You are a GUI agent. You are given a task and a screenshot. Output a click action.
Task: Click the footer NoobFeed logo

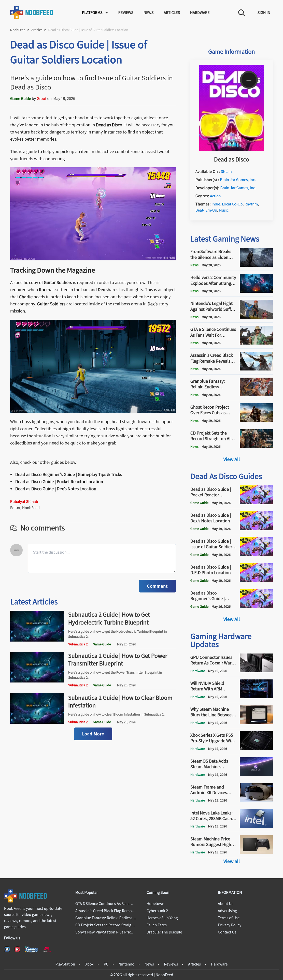click(x=25, y=896)
